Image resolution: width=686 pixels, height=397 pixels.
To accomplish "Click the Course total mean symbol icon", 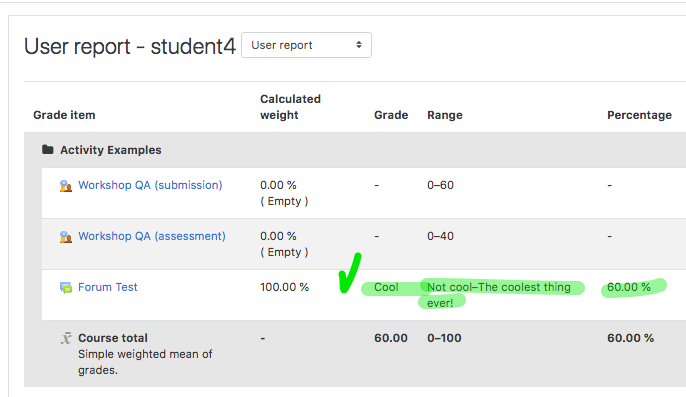I will tap(66, 338).
